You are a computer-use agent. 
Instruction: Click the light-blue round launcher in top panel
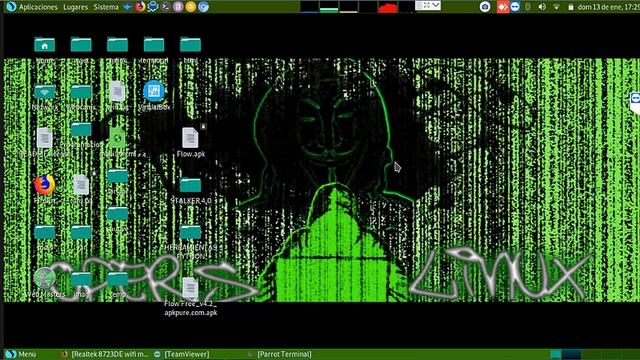coord(203,7)
